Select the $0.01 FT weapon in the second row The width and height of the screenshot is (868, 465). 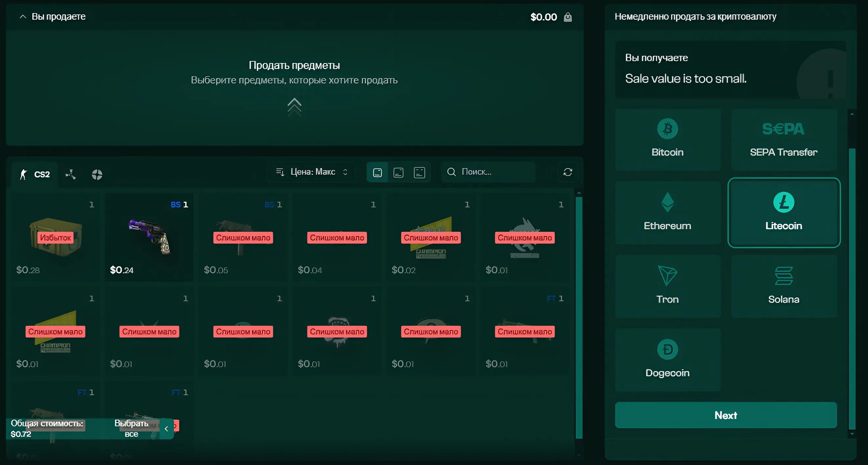(x=525, y=331)
